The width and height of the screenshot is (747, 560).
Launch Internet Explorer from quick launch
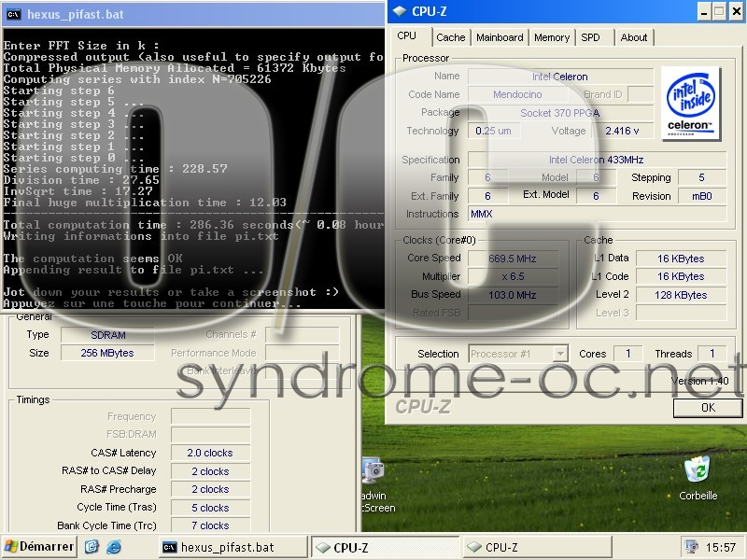tap(113, 547)
